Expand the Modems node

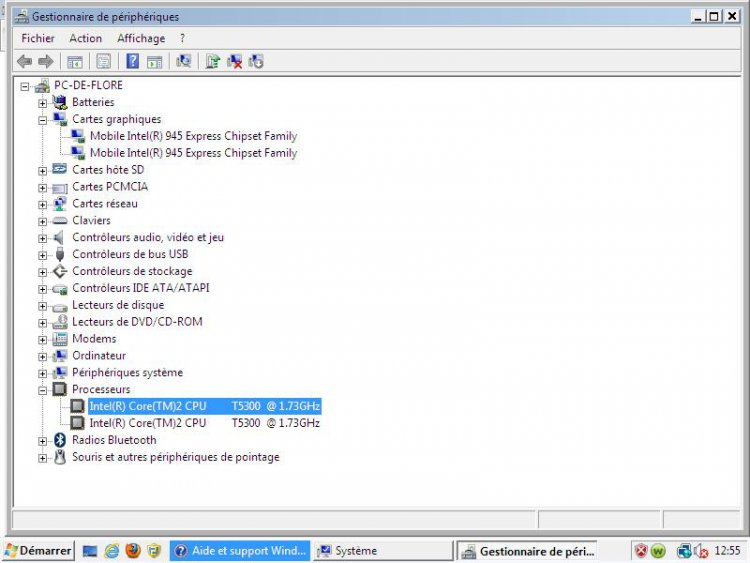click(43, 340)
